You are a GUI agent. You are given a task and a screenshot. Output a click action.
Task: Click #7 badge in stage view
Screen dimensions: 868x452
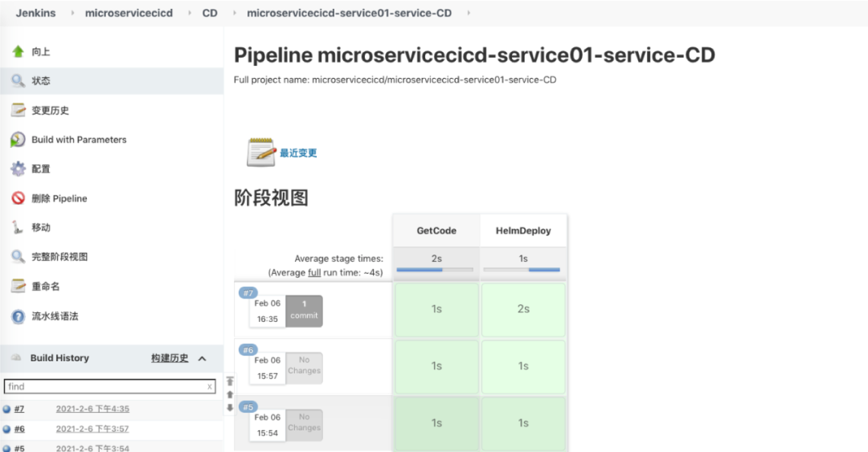(248, 293)
